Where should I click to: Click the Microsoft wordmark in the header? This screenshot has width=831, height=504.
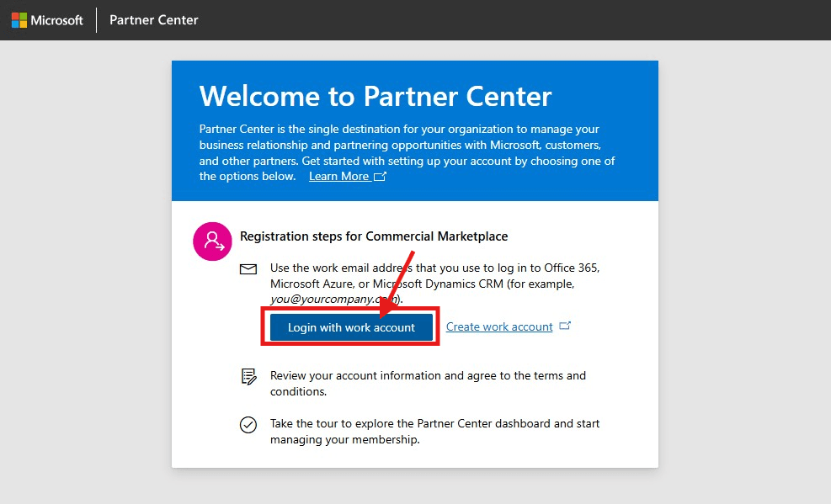(57, 19)
